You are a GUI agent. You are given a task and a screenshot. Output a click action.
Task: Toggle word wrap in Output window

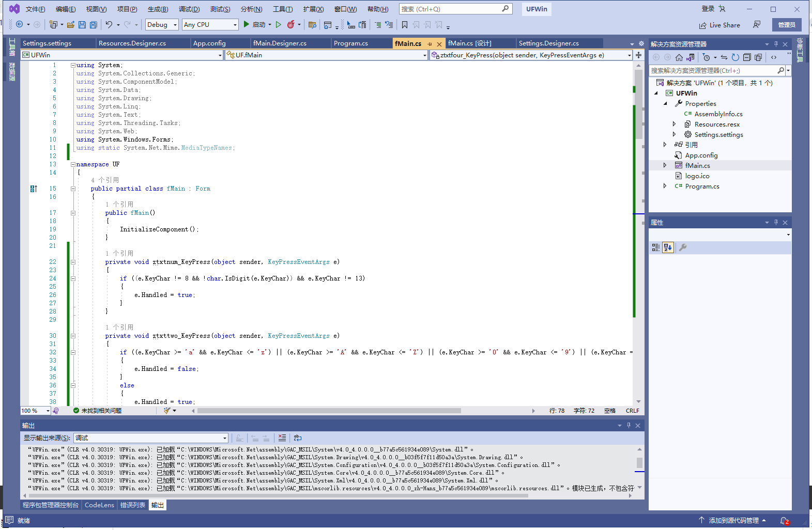(x=297, y=438)
